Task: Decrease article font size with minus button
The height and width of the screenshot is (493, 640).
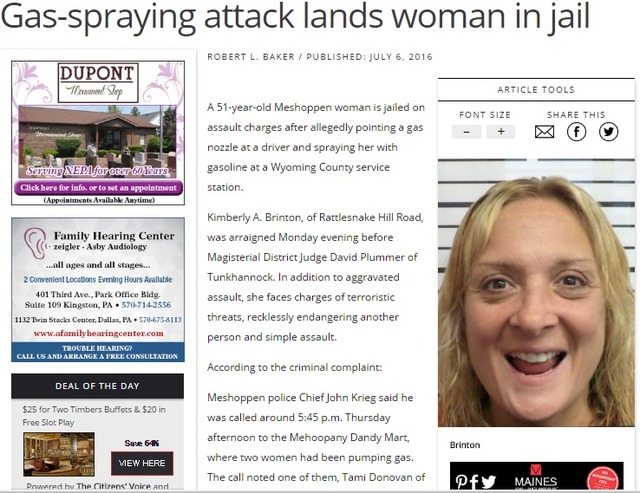Action: (x=466, y=132)
